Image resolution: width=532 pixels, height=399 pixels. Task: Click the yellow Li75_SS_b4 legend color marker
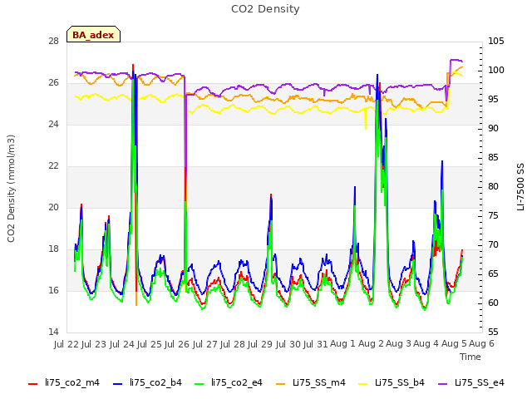click(x=363, y=384)
